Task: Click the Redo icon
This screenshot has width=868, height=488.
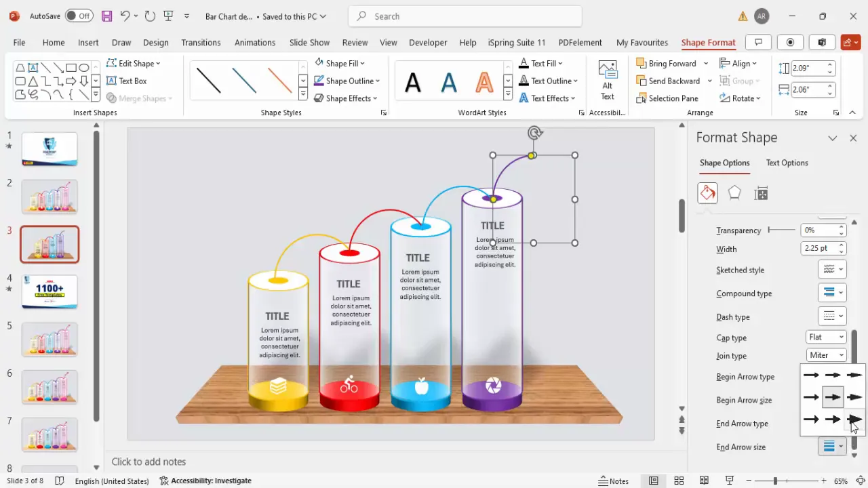Action: 150,16
